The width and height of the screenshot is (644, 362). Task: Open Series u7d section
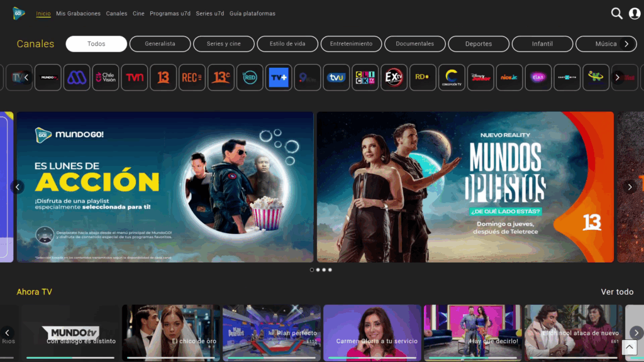tap(210, 14)
